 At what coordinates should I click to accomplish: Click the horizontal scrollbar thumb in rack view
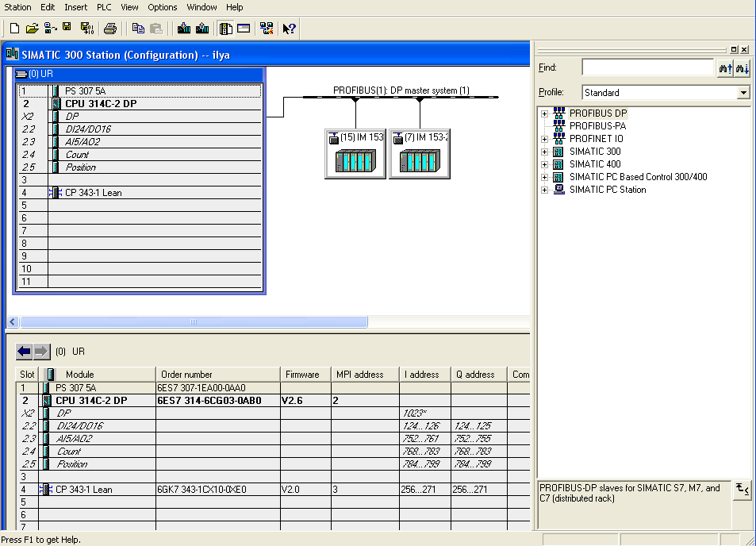tap(194, 321)
